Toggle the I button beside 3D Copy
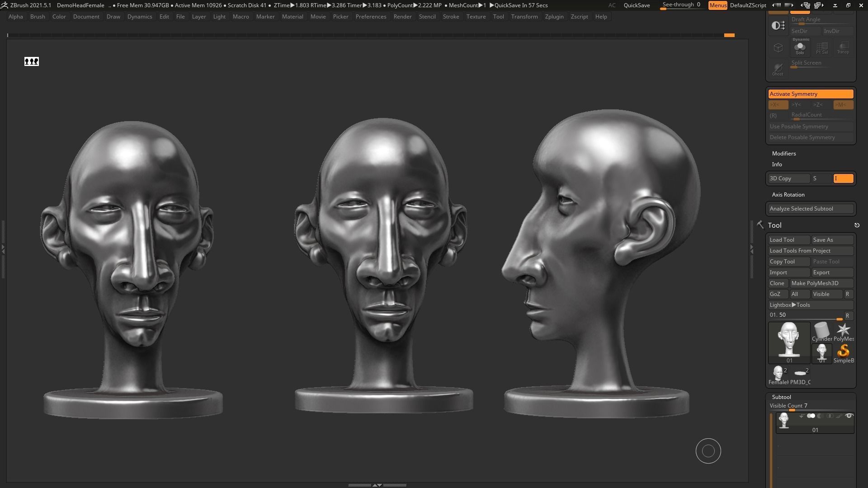 tap(843, 178)
